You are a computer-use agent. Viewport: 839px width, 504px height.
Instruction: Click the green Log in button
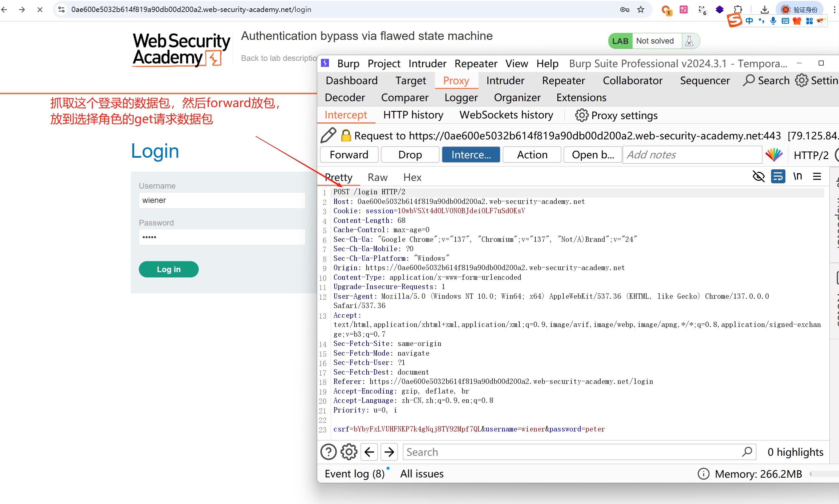pyautogui.click(x=168, y=269)
